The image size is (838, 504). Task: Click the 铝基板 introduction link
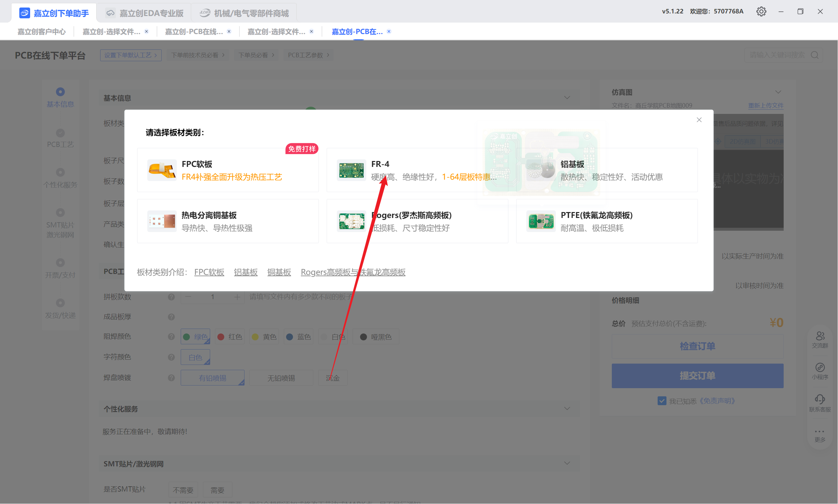point(246,272)
